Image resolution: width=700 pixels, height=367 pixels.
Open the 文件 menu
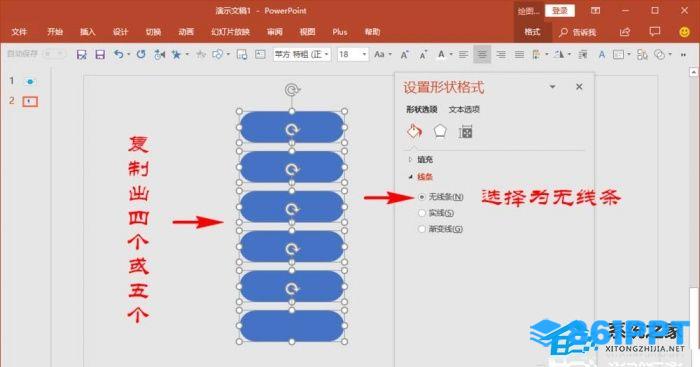19,32
